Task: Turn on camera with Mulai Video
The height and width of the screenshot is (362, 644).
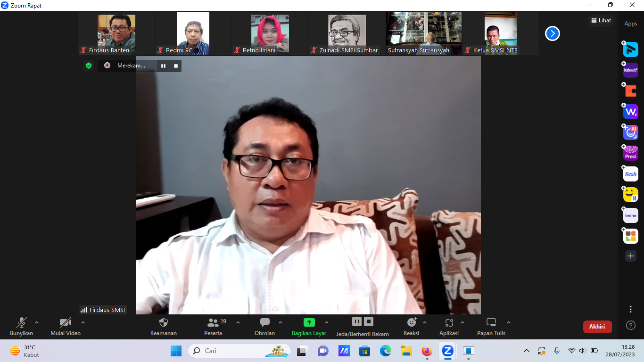Action: pos(65,323)
